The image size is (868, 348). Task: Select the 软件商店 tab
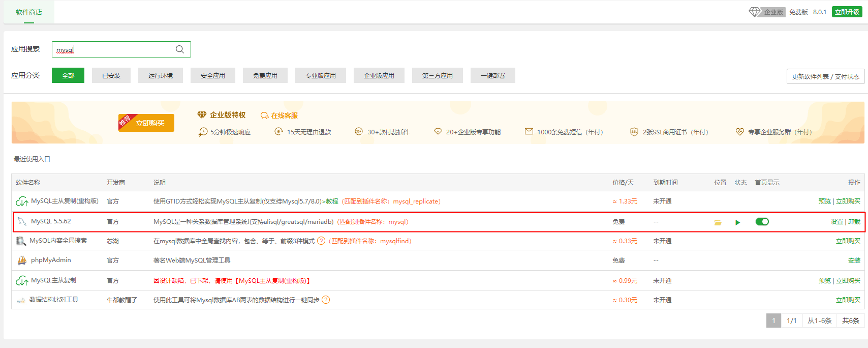29,12
